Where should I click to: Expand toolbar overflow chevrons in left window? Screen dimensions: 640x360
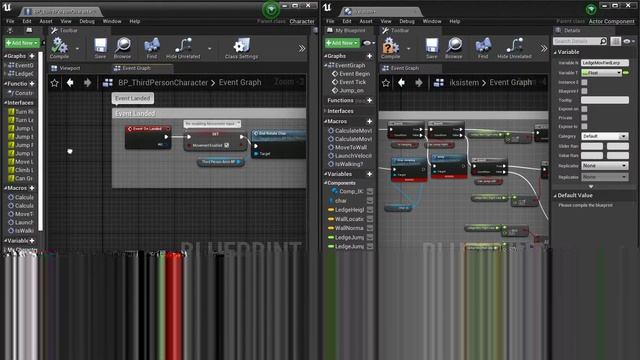point(302,49)
